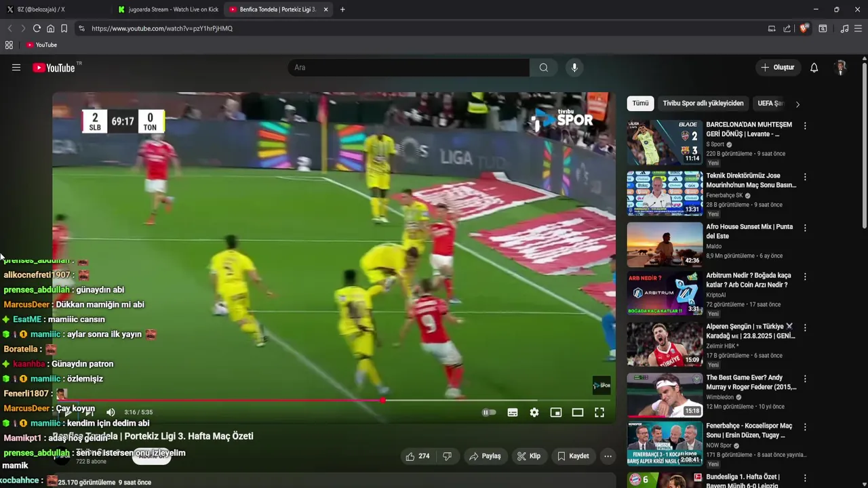Click the search magnifier button
This screenshot has height=488, width=868.
543,68
